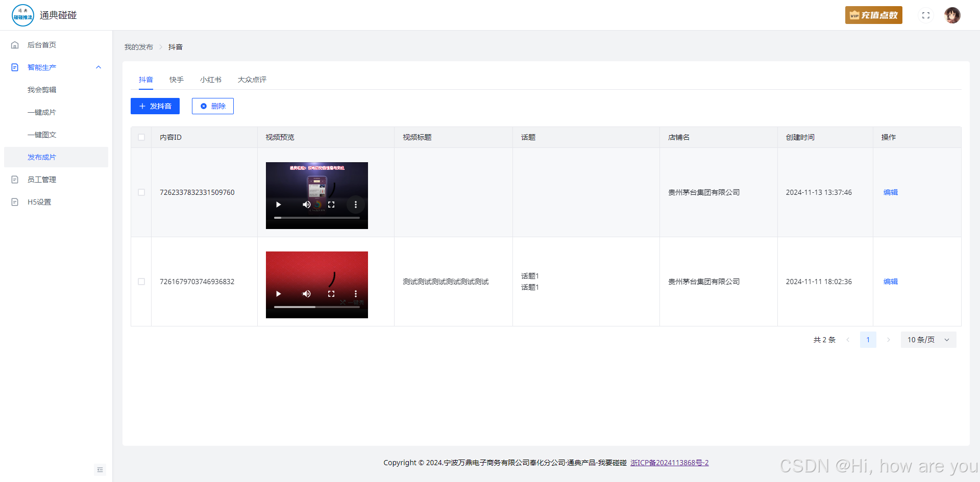Switch to the 大众点评 tab
Screen dimensions: 980x482
coord(252,80)
